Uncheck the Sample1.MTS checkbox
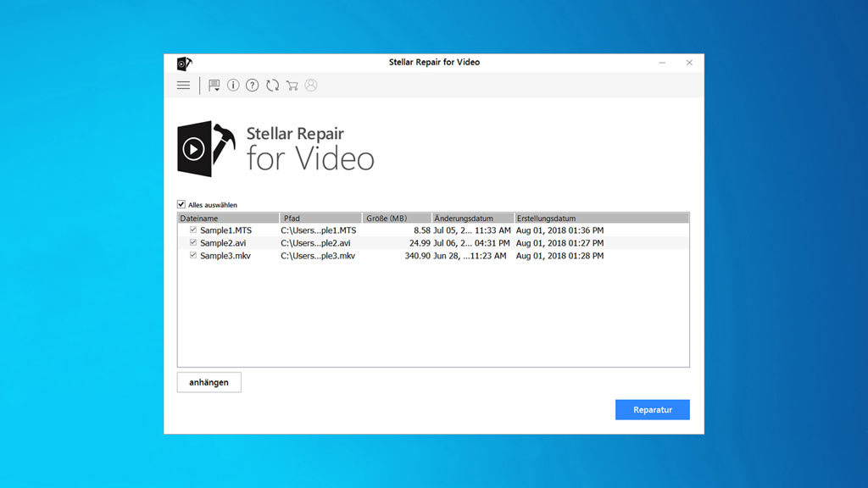868x488 pixels. click(x=193, y=230)
